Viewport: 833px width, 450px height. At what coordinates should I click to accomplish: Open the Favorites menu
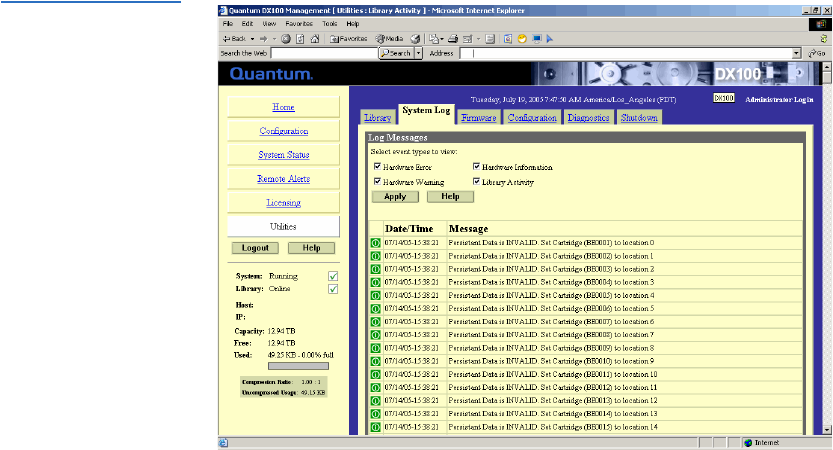[299, 23]
